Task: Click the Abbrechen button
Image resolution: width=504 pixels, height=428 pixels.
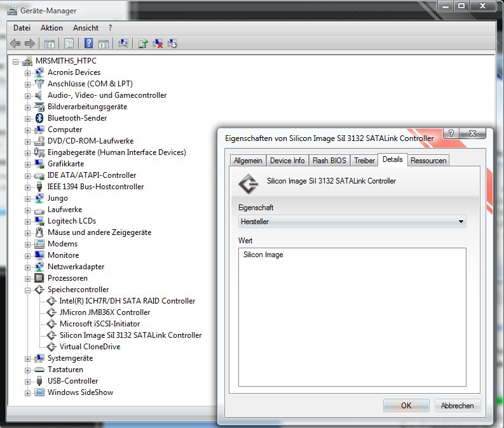Action: pyautogui.click(x=458, y=406)
